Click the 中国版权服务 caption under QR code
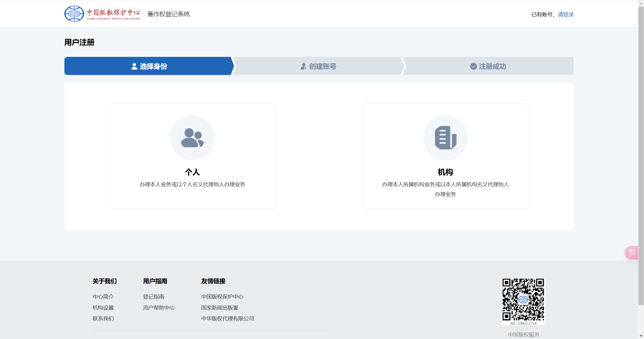 [524, 335]
